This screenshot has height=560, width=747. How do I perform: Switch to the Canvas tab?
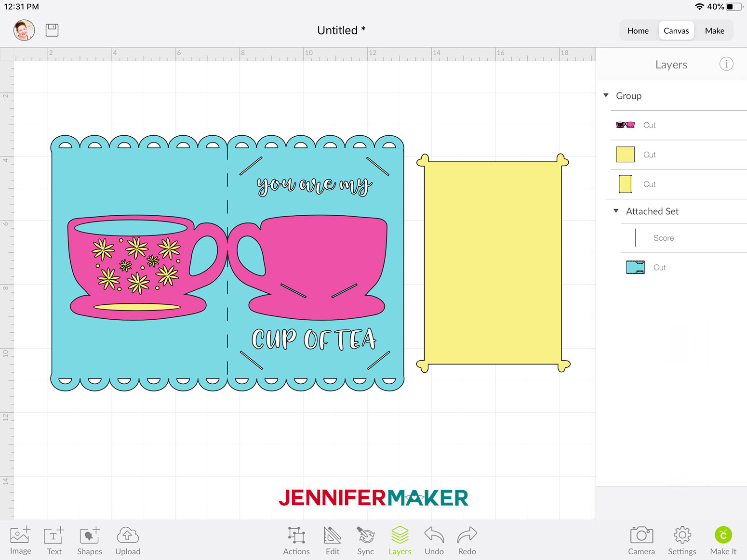[x=676, y=31]
